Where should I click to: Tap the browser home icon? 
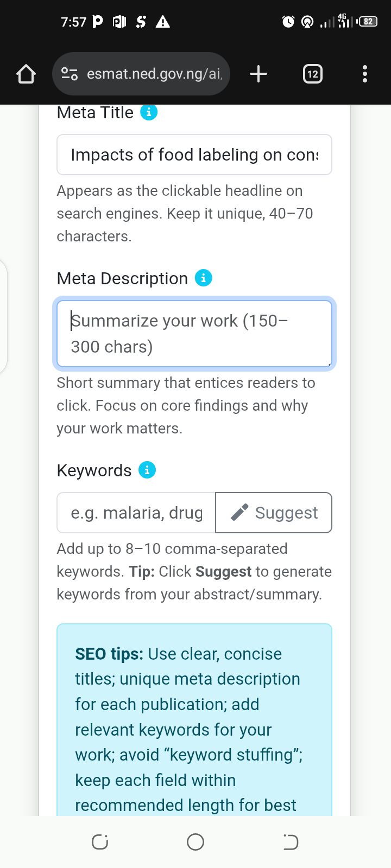pos(26,74)
